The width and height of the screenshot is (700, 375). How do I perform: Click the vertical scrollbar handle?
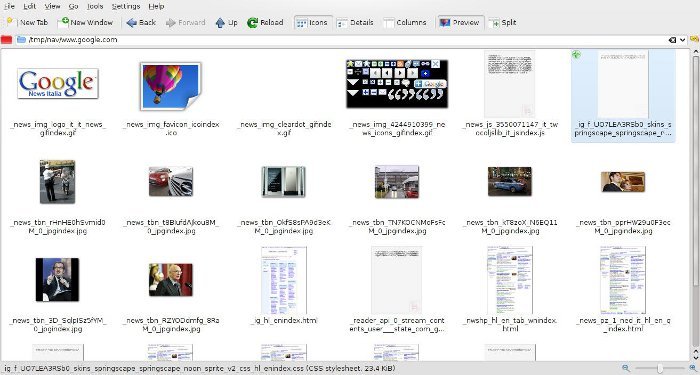pos(696,171)
